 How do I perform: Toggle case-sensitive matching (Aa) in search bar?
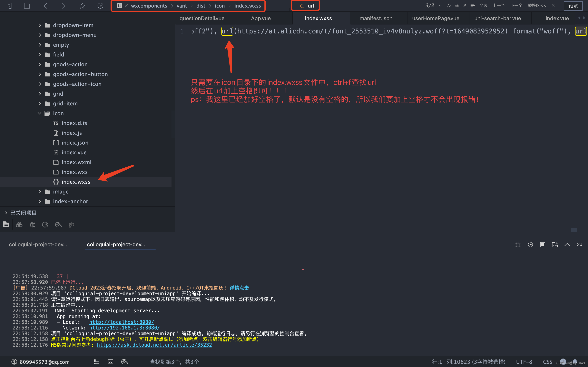[449, 5]
